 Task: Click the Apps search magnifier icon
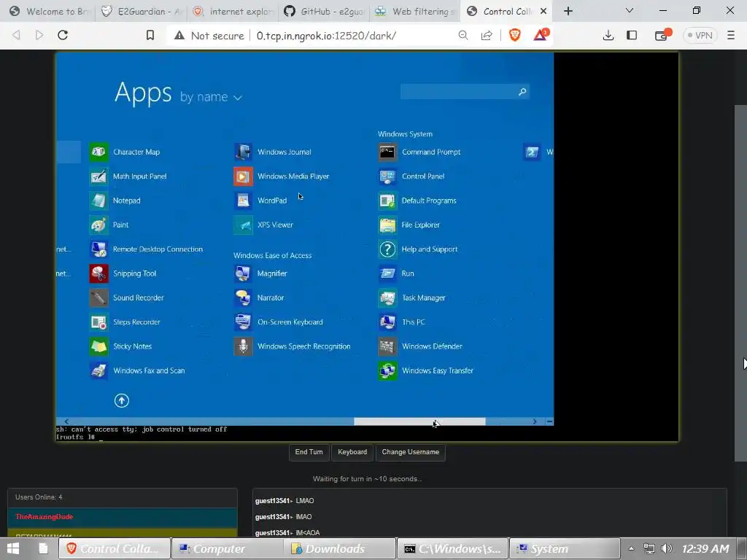coord(522,91)
